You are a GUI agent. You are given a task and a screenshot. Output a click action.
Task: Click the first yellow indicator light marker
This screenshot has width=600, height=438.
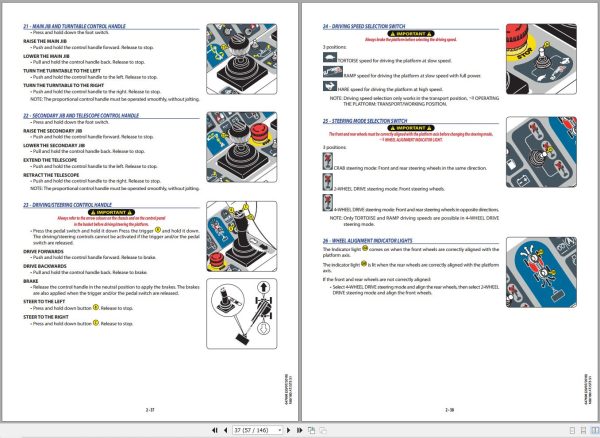click(x=365, y=248)
